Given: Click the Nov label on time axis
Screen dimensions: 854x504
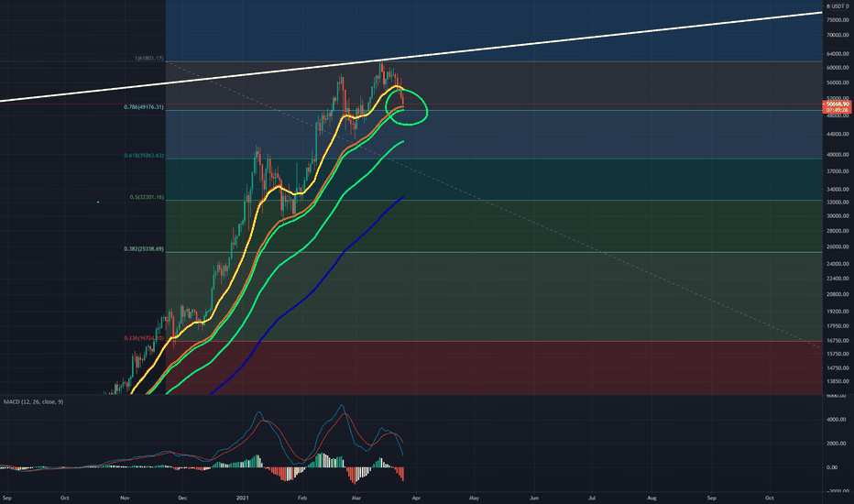Looking at the screenshot, I should coord(125,498).
